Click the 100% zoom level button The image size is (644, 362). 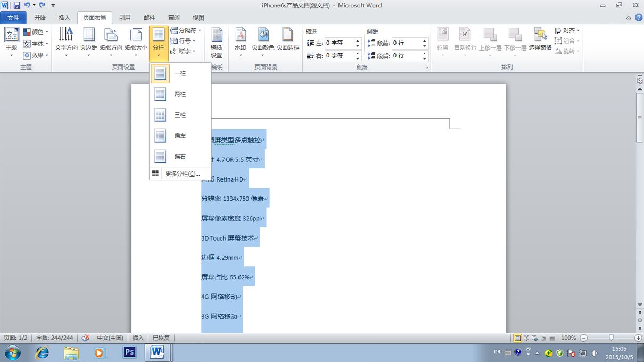coord(568,338)
